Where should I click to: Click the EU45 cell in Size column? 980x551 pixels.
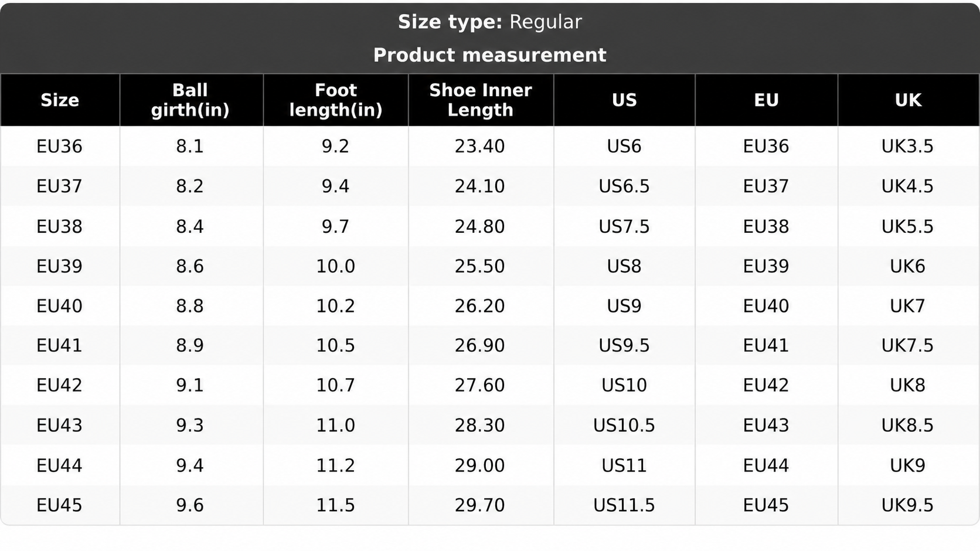(60, 505)
